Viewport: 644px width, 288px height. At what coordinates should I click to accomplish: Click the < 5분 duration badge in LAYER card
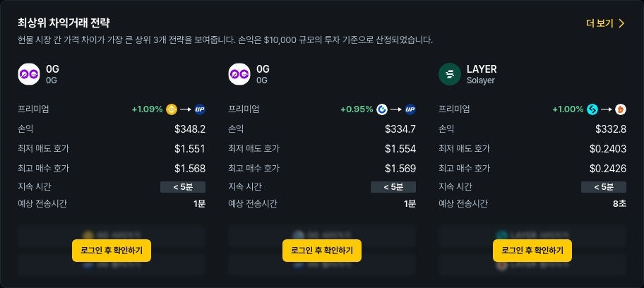coord(604,187)
